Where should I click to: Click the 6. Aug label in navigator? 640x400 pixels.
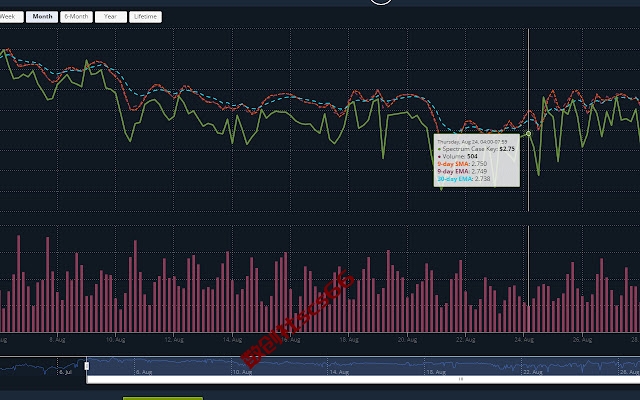coord(144,372)
